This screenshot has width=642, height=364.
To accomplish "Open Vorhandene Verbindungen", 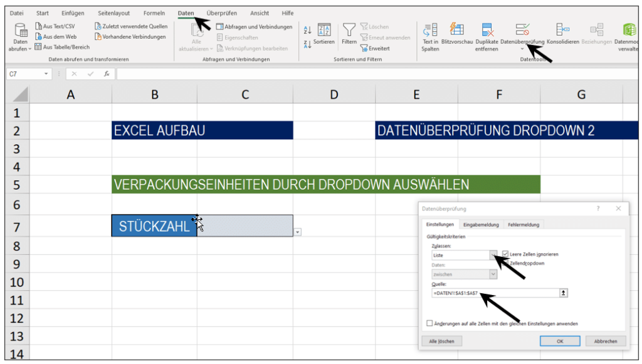I will (130, 36).
